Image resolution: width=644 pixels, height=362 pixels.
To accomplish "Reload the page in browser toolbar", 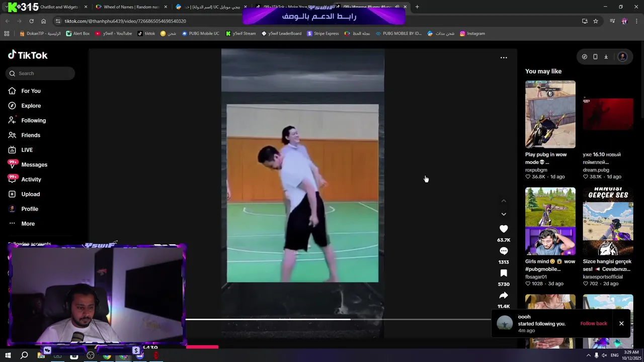I will coord(31,21).
